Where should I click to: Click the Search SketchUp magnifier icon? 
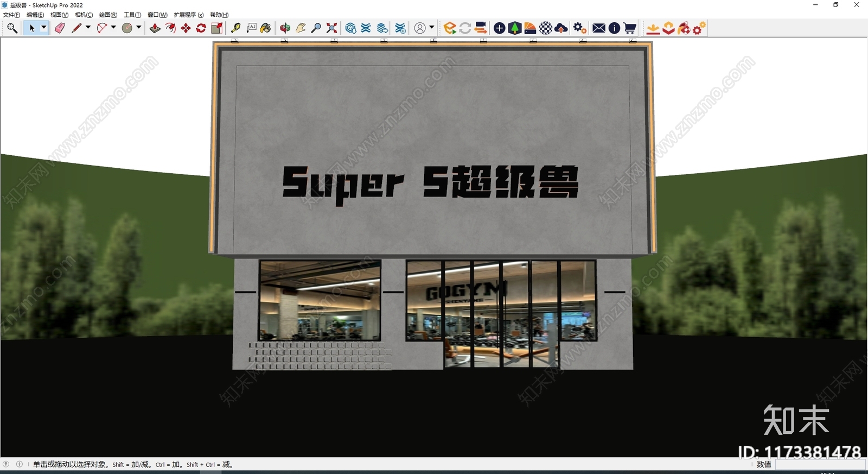click(x=12, y=28)
